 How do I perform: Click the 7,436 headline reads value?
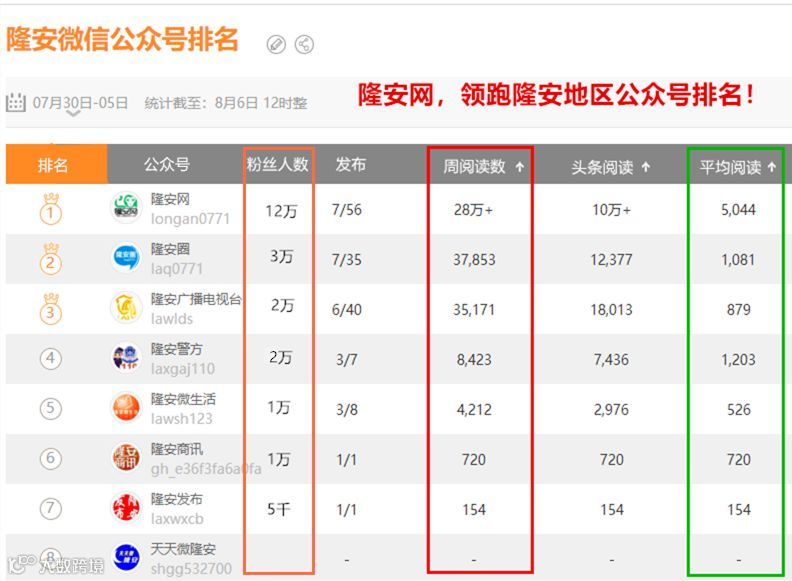click(x=611, y=360)
